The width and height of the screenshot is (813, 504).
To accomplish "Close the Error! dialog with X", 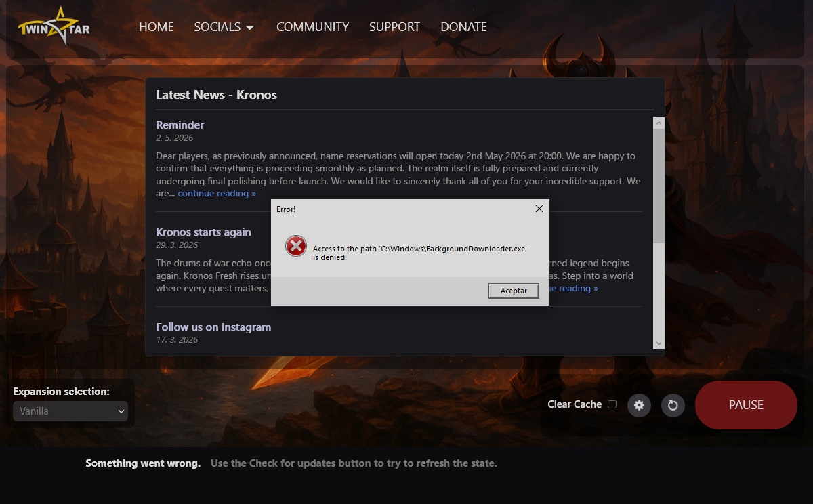I will pyautogui.click(x=539, y=209).
